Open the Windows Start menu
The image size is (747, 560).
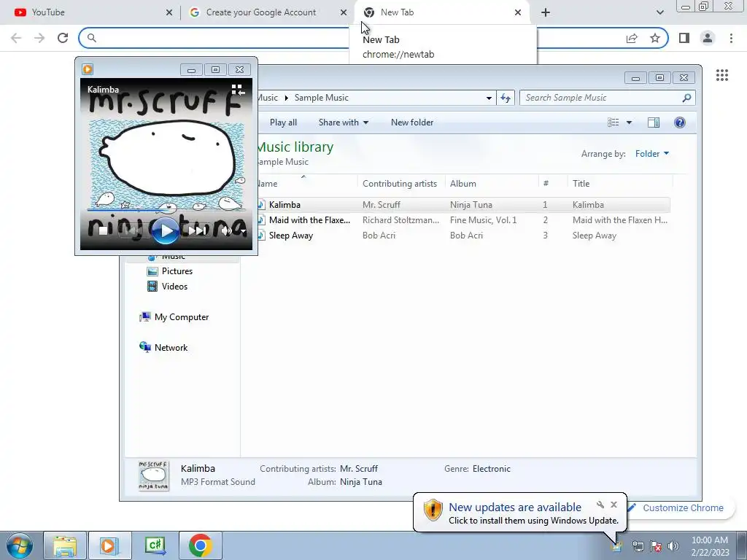[x=18, y=545]
